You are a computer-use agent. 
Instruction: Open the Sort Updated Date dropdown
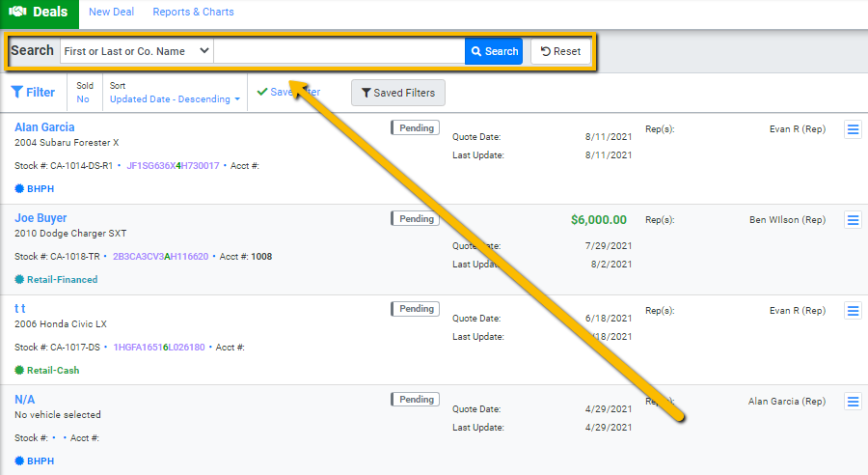[175, 99]
